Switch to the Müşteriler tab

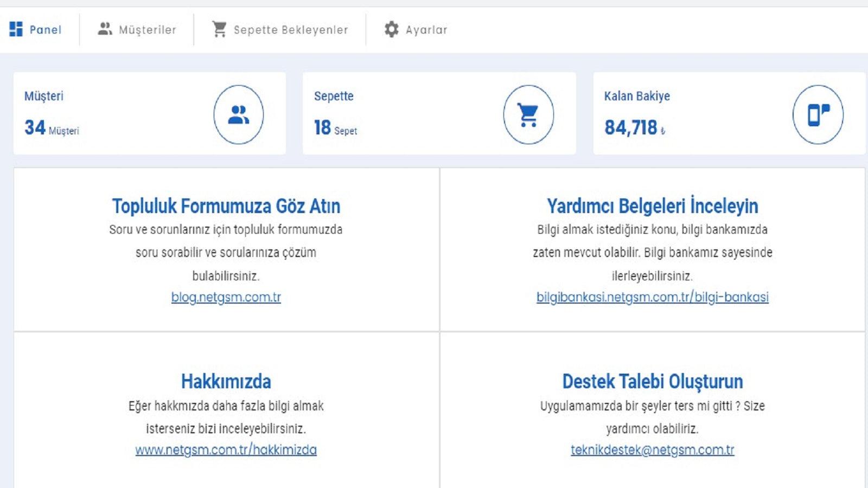tap(146, 30)
